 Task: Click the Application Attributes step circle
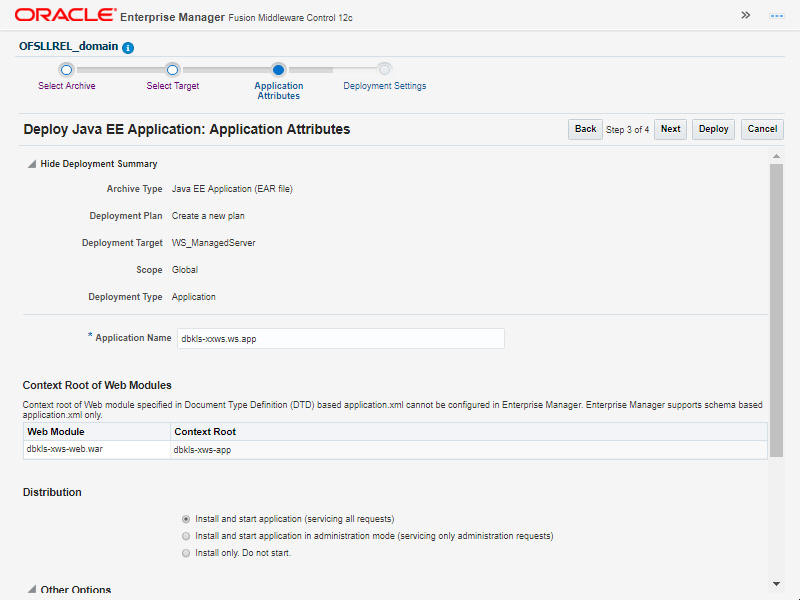(x=279, y=69)
